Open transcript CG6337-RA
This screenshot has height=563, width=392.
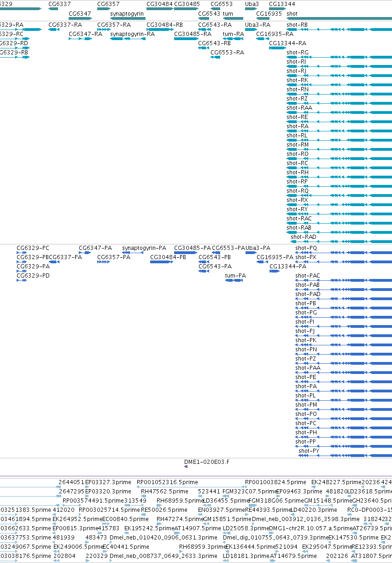(x=65, y=24)
